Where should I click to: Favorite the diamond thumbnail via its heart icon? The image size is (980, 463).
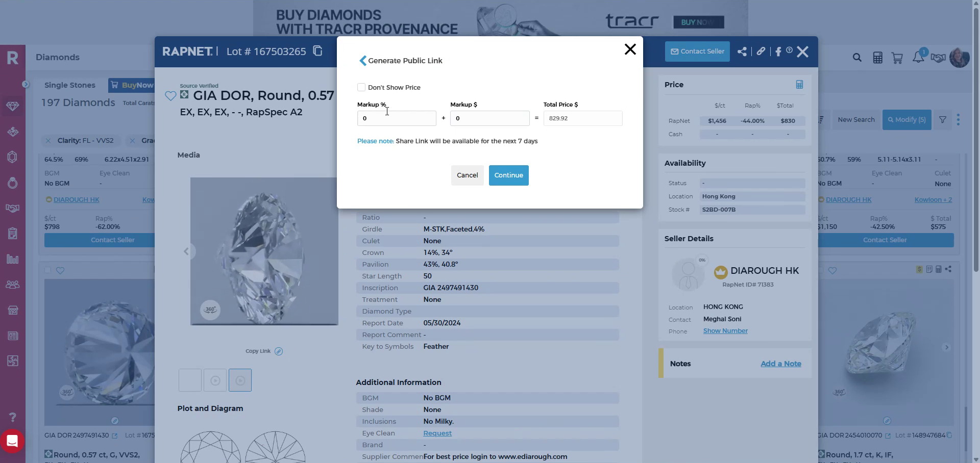pos(61,271)
